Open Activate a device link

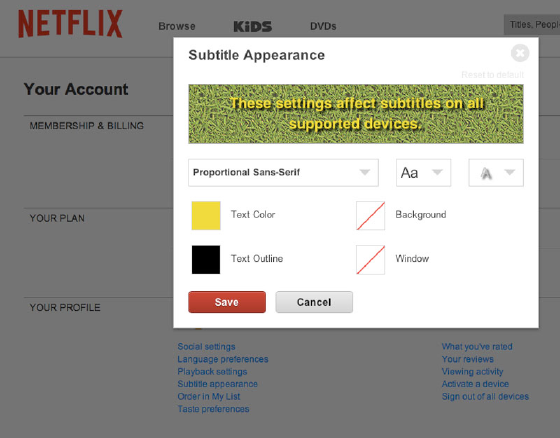475,384
